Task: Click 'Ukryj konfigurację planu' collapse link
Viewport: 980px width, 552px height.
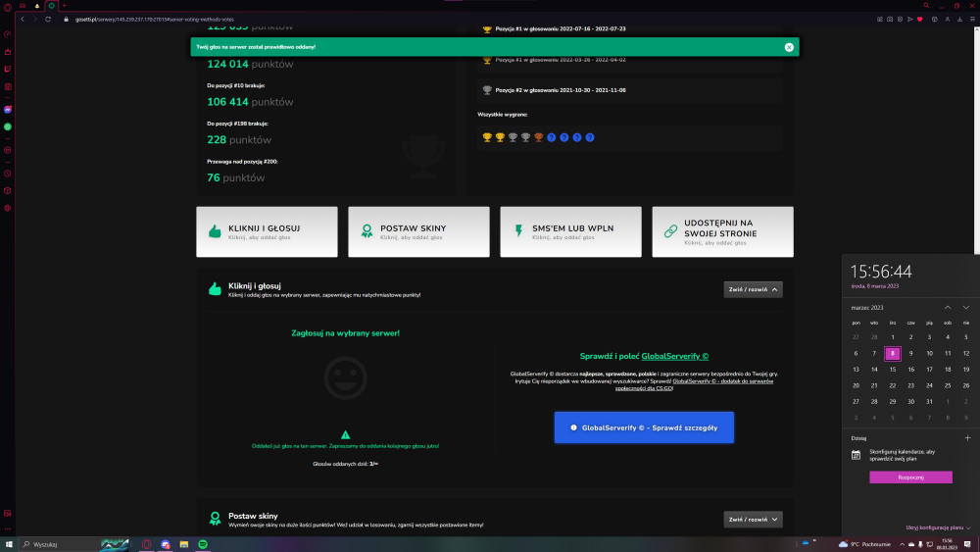Action: click(938, 527)
